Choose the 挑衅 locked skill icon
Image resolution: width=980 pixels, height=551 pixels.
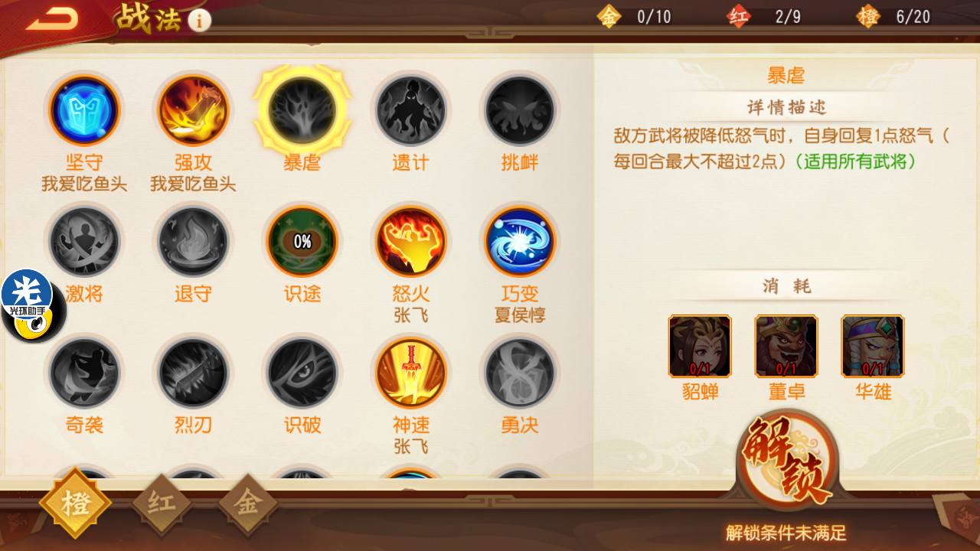pos(520,110)
